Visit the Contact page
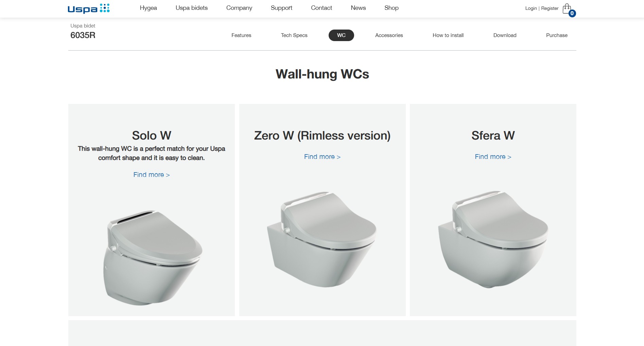 321,8
